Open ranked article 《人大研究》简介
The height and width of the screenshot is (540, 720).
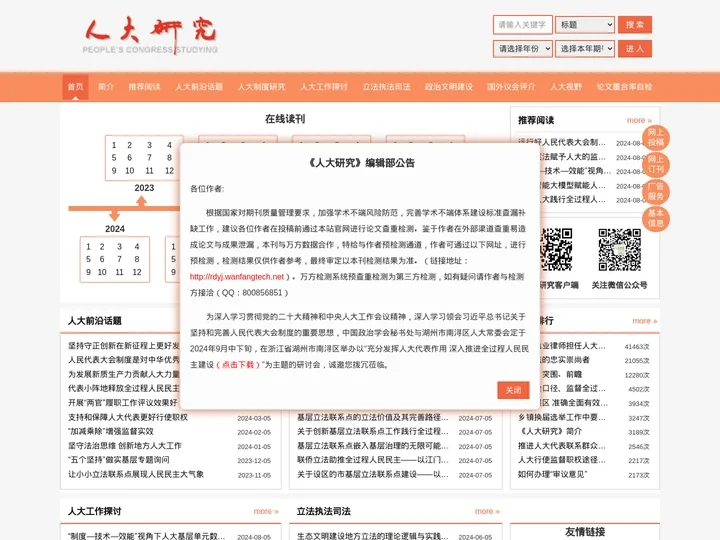coord(550,431)
